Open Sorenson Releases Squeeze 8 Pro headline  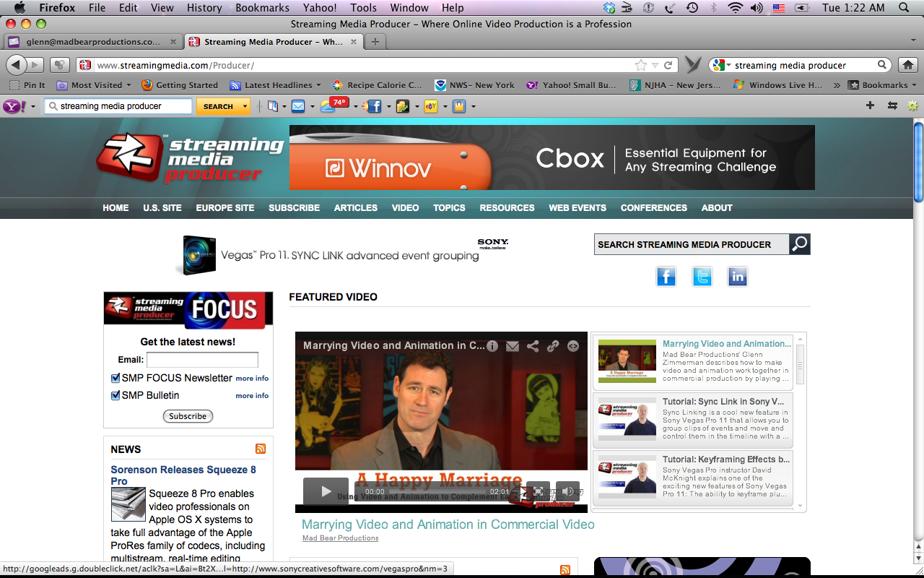tap(183, 475)
